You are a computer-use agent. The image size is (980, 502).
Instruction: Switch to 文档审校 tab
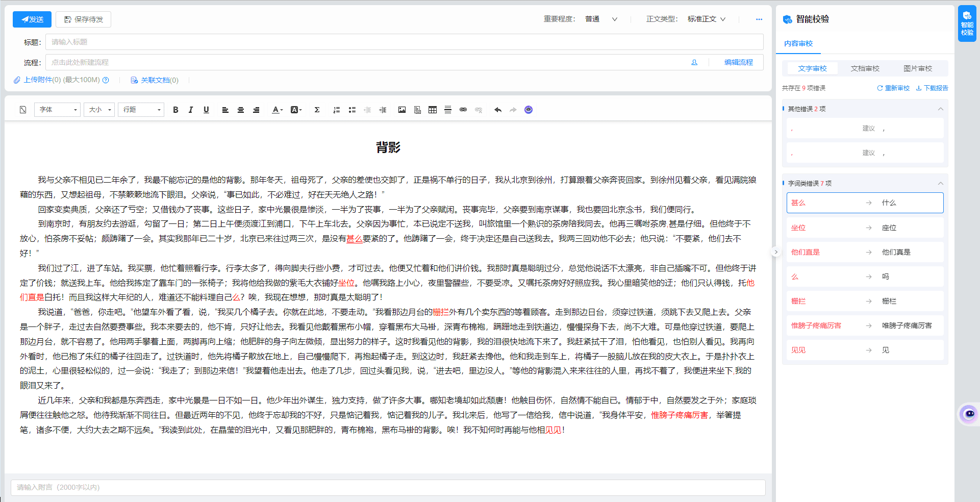[865, 68]
